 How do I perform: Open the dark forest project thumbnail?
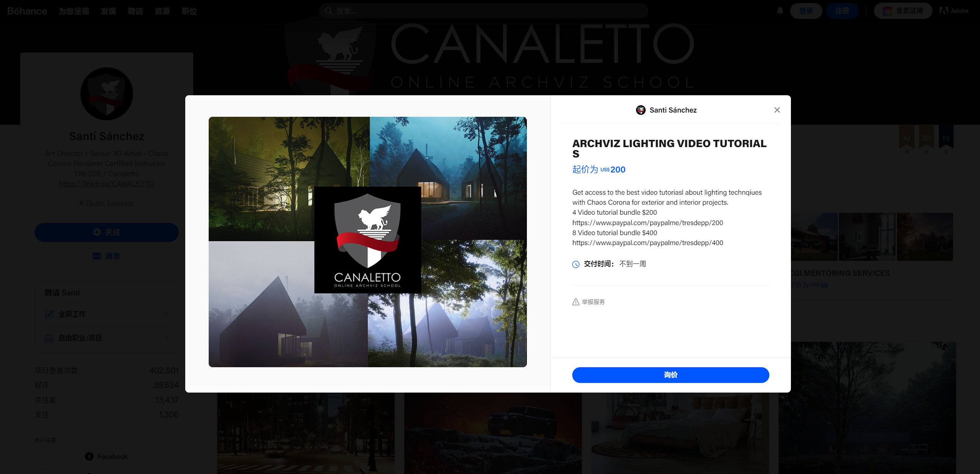click(867, 408)
